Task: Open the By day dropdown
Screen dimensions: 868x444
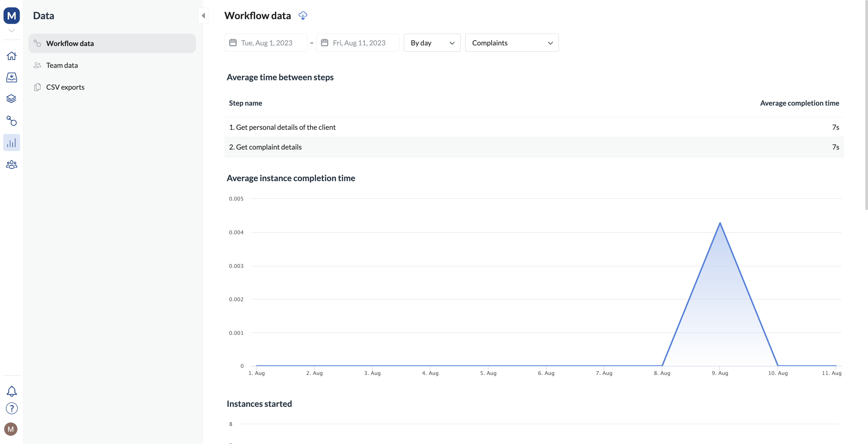Action: coord(432,43)
